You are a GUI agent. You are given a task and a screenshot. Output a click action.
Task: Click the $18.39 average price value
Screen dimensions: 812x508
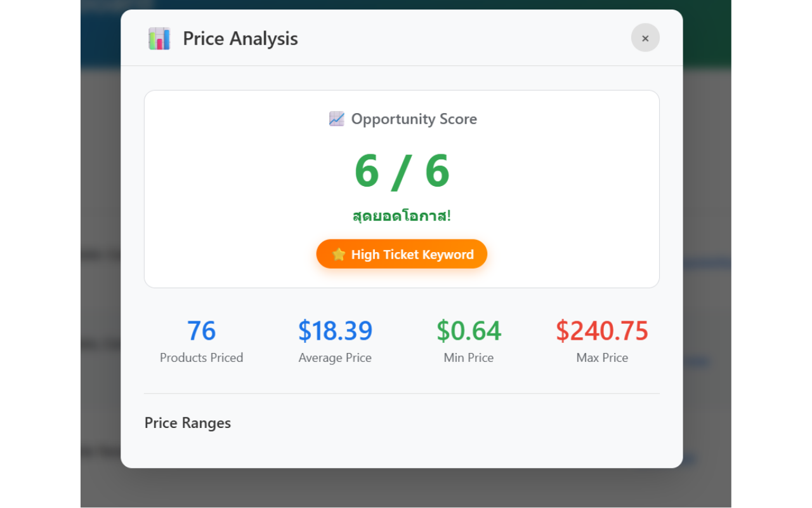(x=335, y=331)
